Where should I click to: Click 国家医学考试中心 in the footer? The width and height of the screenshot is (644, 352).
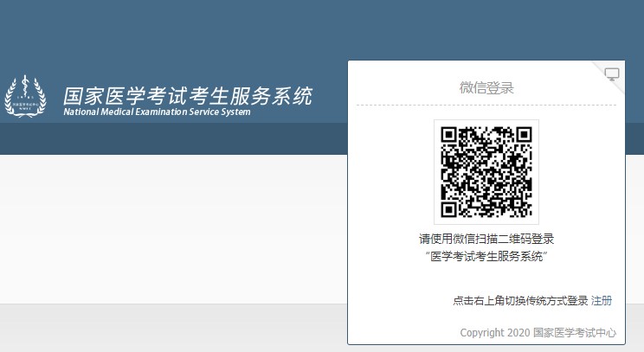tap(574, 332)
